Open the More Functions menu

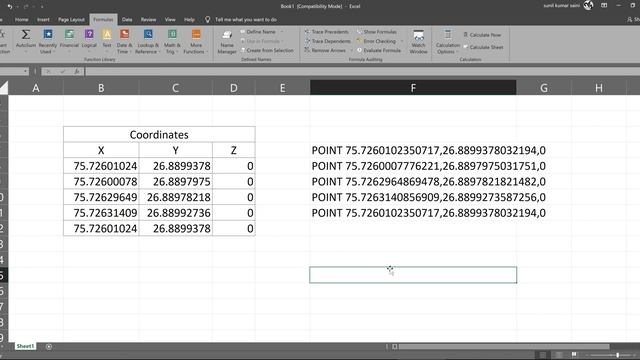click(x=196, y=41)
